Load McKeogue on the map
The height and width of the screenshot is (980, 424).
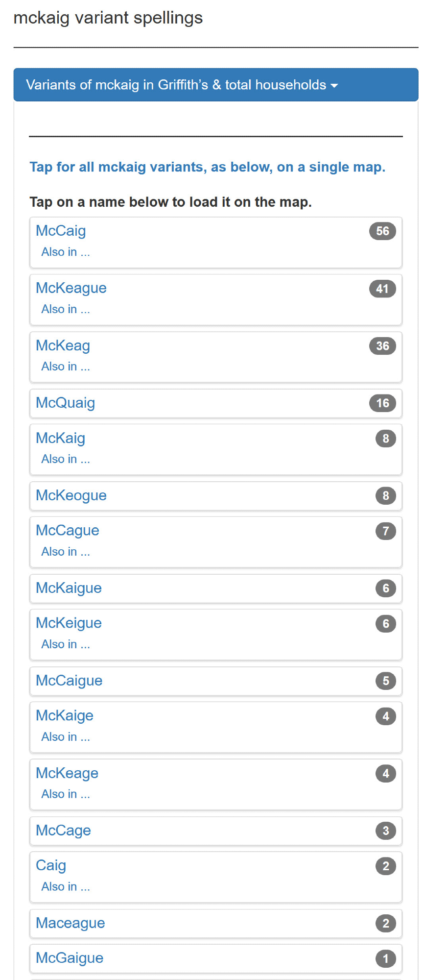(71, 495)
